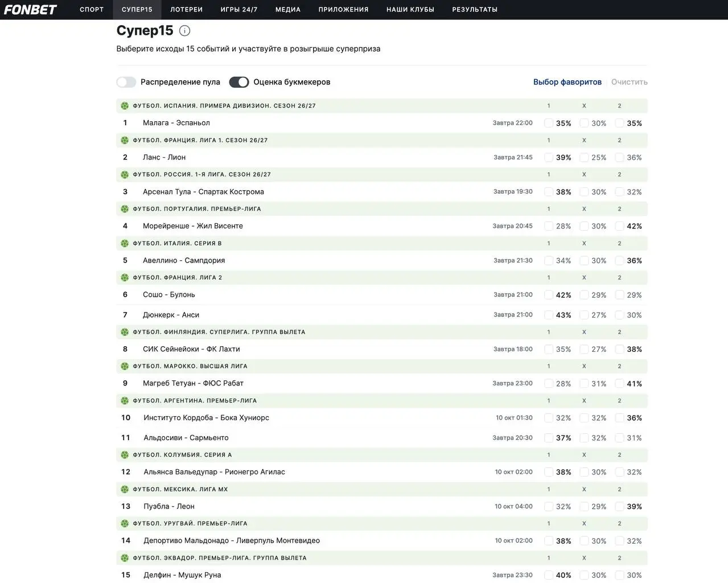Show the Супер15 info icon

(184, 31)
